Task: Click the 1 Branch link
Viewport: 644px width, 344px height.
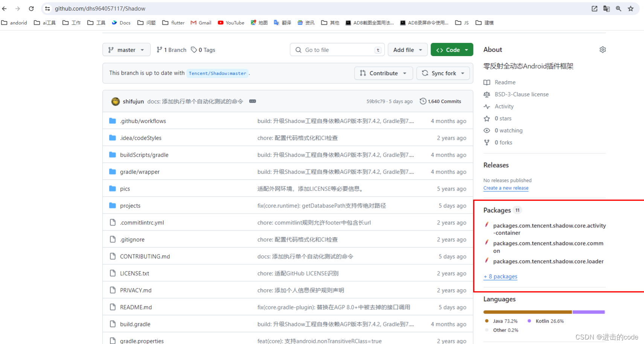Action: [172, 50]
